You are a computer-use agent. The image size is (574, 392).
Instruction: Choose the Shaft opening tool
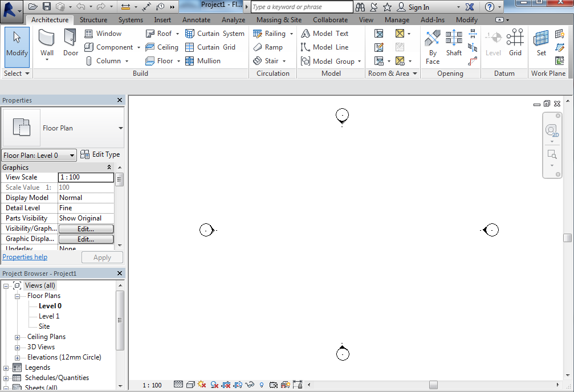coord(454,43)
